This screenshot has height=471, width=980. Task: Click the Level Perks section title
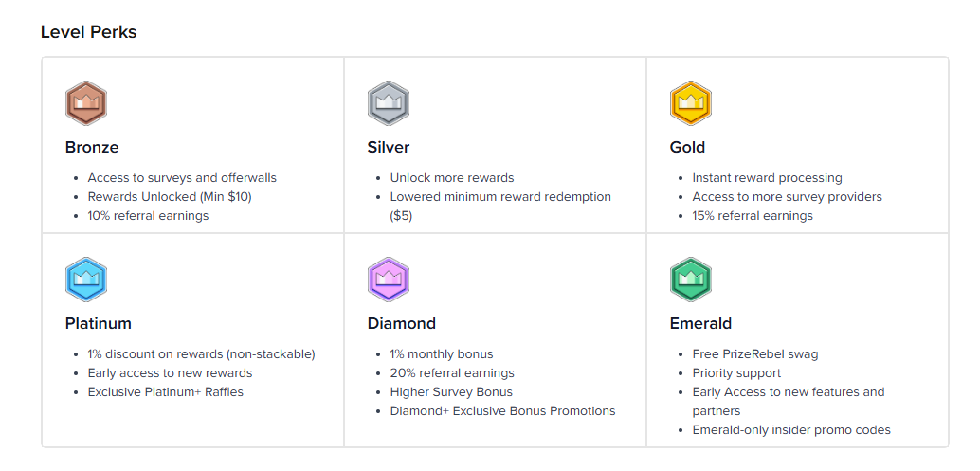click(88, 32)
